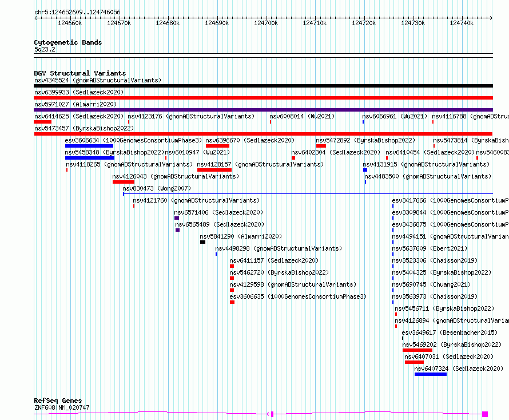Click the nsv3523306 (Chaisson2019) label
Screen dimensions: 509x420
point(435,260)
